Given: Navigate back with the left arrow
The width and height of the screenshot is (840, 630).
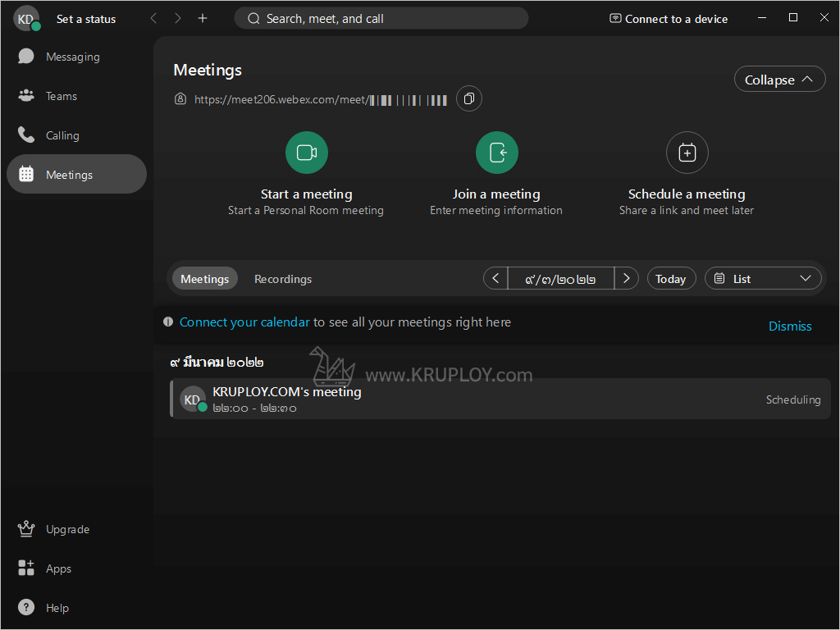Looking at the screenshot, I should pyautogui.click(x=153, y=18).
